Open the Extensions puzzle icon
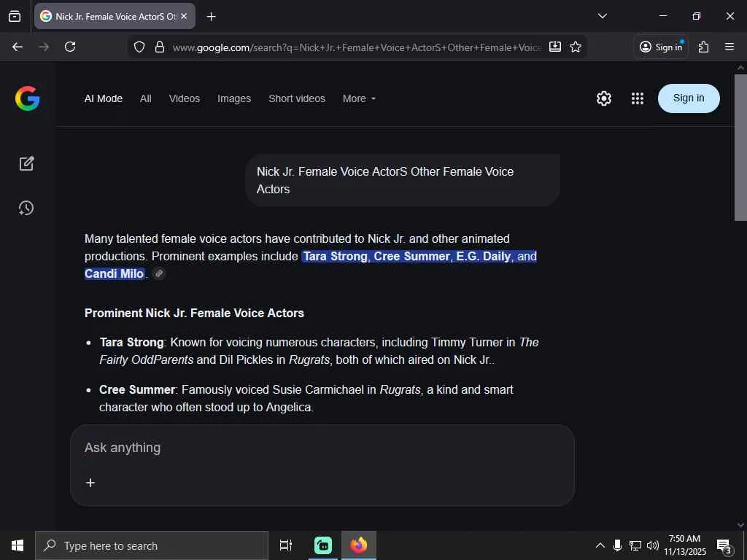The image size is (747, 560). pyautogui.click(x=703, y=47)
